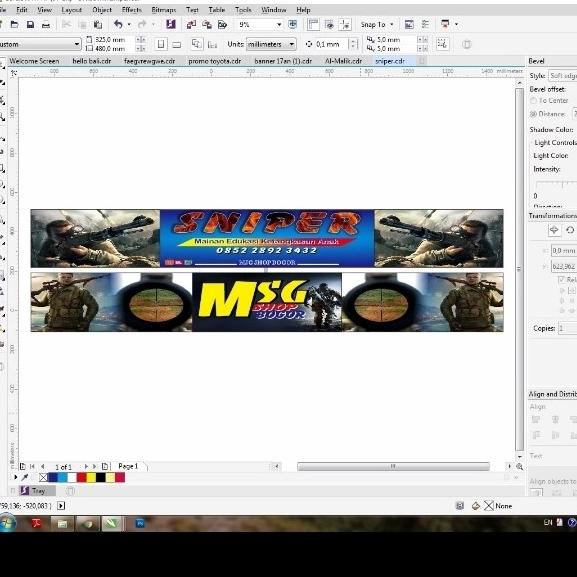Go to the first page arrow button
The width and height of the screenshot is (577, 577).
point(32,467)
